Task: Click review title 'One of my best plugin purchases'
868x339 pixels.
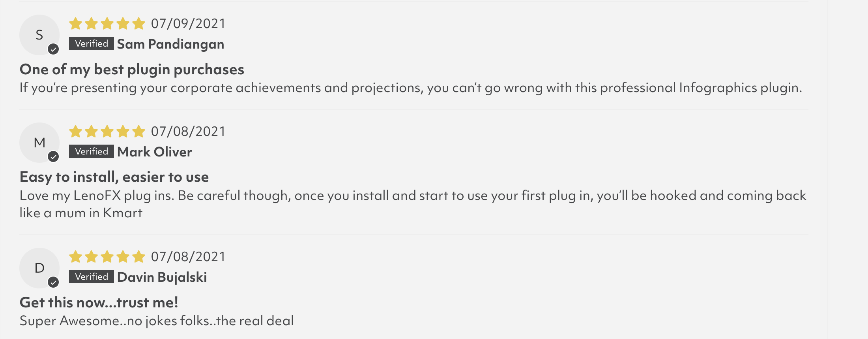Action: point(132,70)
